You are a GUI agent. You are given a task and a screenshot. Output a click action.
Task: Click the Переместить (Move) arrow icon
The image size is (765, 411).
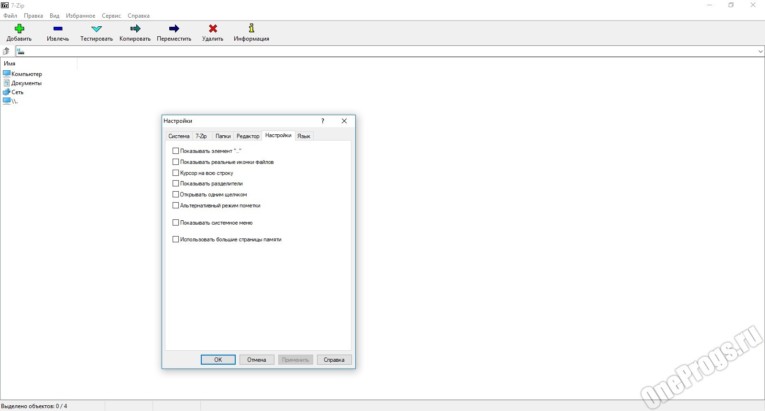coord(174,29)
